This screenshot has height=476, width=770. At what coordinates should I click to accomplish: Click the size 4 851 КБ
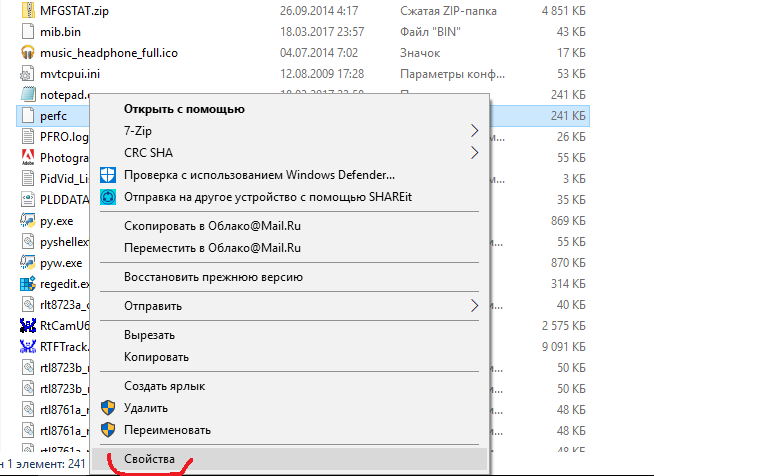coord(564,11)
